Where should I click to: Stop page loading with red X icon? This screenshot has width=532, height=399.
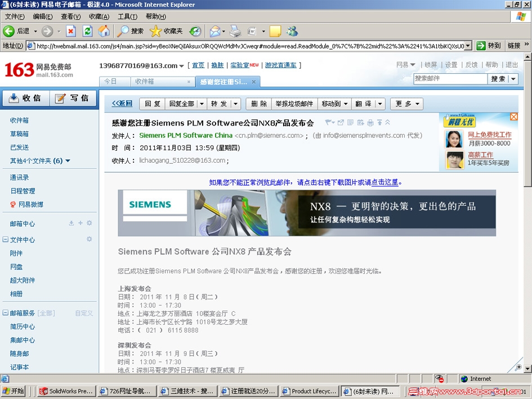[70, 31]
